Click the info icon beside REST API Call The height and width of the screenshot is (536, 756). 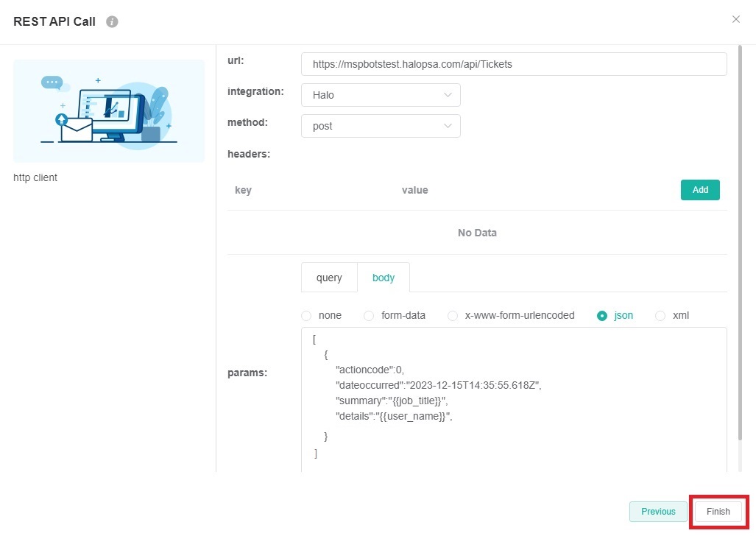click(112, 21)
